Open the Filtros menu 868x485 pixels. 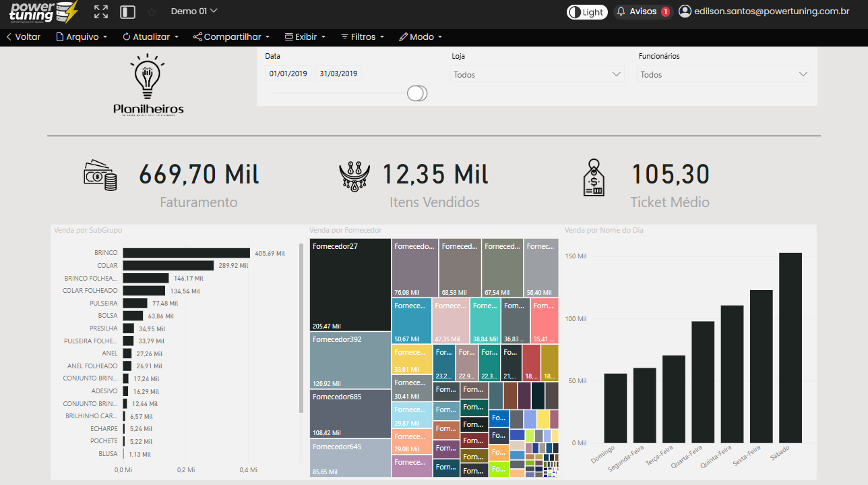click(x=363, y=37)
